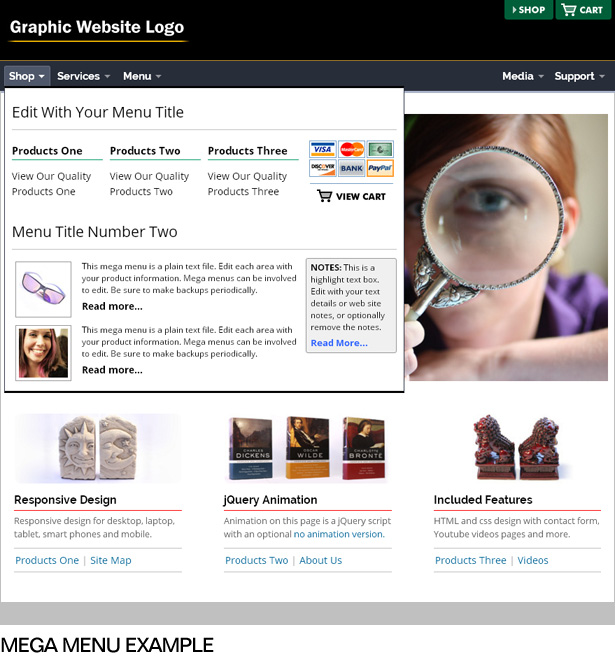
Task: Open the Site Map link
Action: point(111,560)
